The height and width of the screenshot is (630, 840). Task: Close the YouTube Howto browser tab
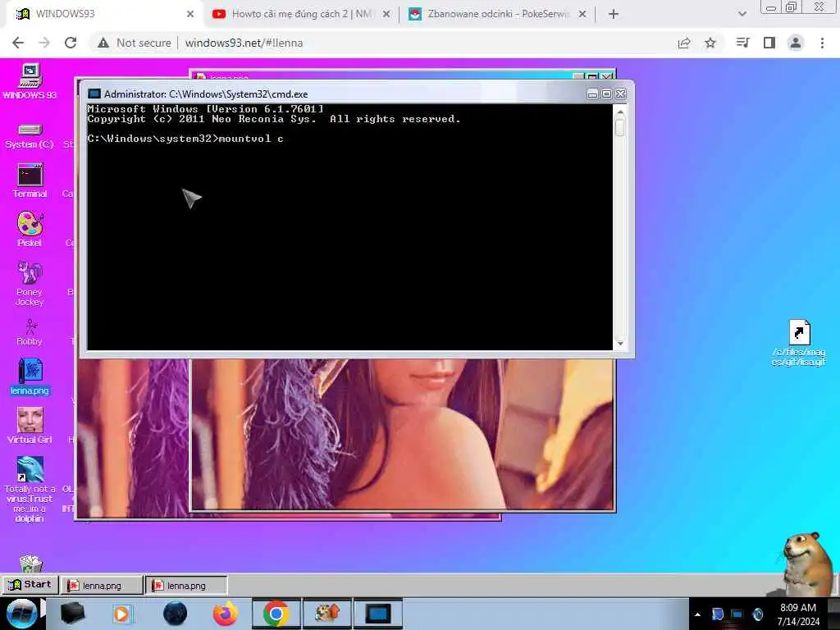[386, 14]
